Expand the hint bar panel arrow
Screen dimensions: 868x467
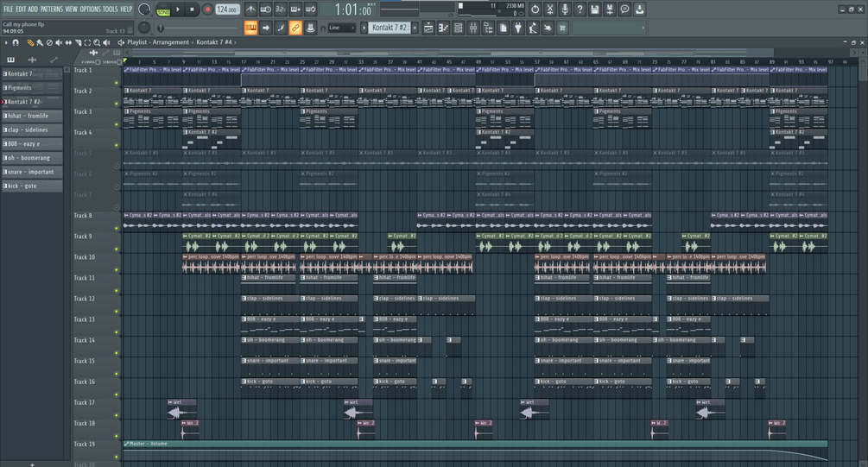coord(643,28)
